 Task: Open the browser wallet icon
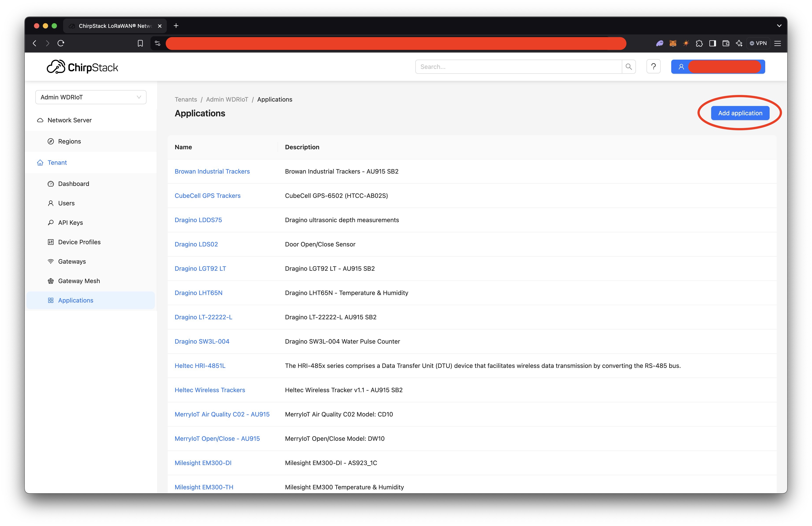726,43
